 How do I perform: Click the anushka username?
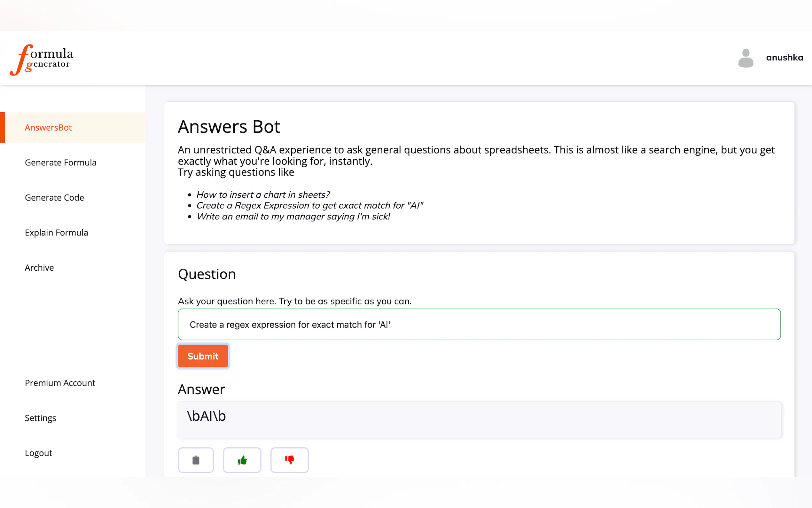(785, 58)
